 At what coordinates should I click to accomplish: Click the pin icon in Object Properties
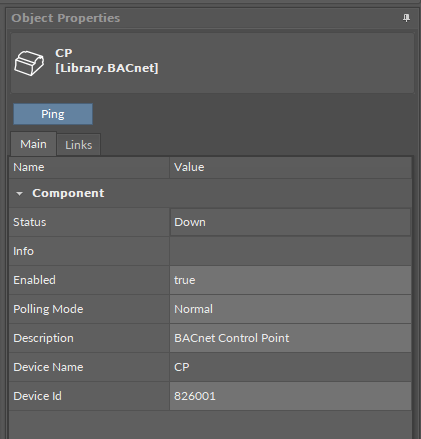tap(406, 18)
